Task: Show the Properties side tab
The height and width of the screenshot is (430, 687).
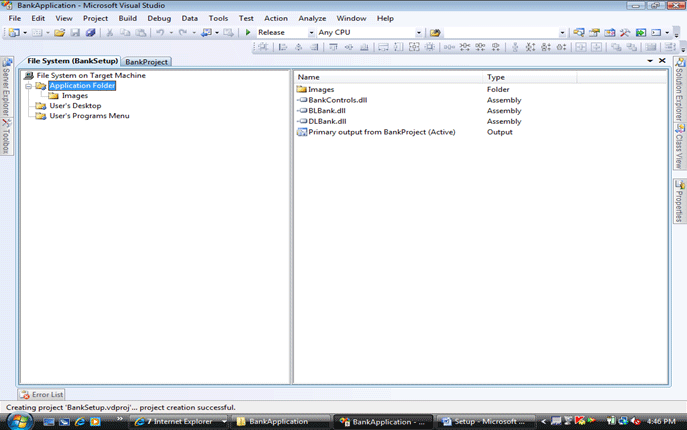Action: point(680,201)
